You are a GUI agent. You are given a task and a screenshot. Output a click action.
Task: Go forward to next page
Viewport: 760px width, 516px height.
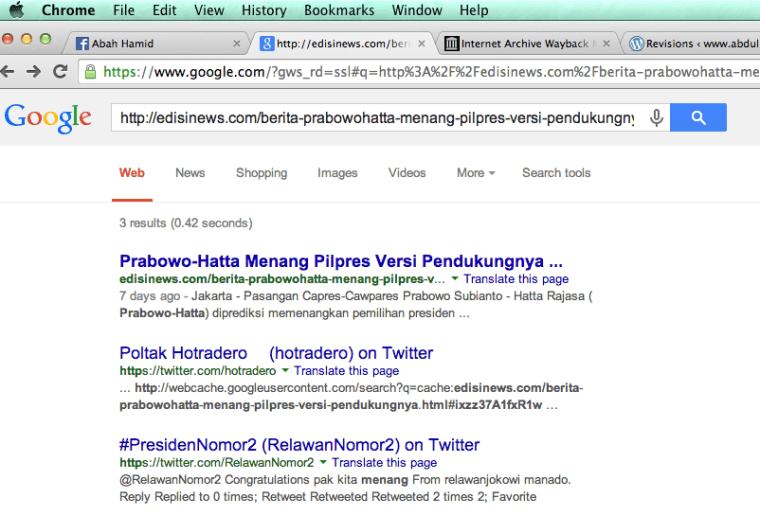pyautogui.click(x=33, y=72)
